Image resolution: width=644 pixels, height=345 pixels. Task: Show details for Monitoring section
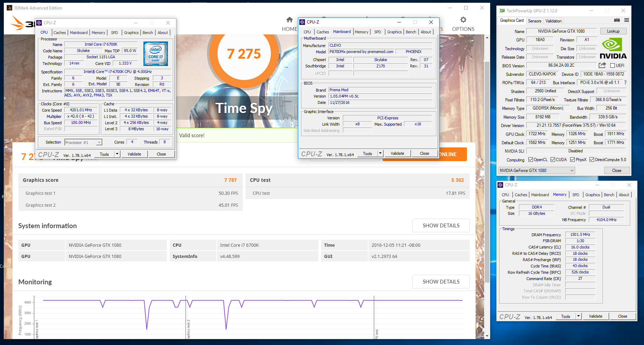pos(441,282)
